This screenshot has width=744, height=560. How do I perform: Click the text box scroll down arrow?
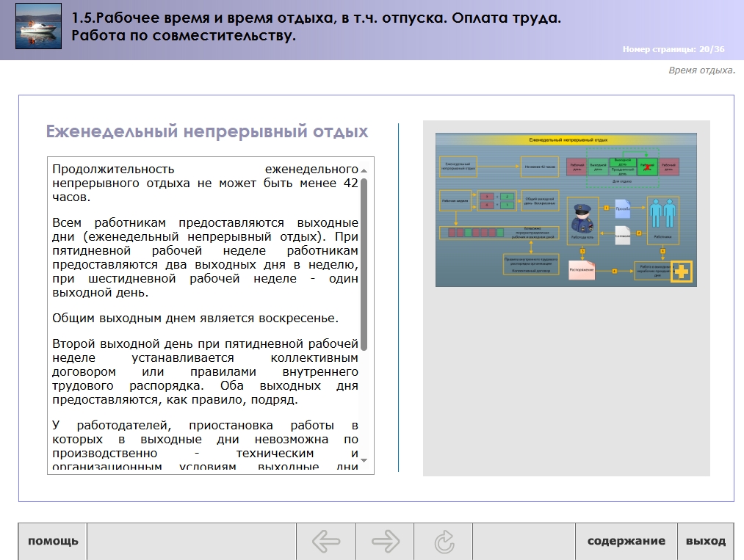click(x=364, y=460)
